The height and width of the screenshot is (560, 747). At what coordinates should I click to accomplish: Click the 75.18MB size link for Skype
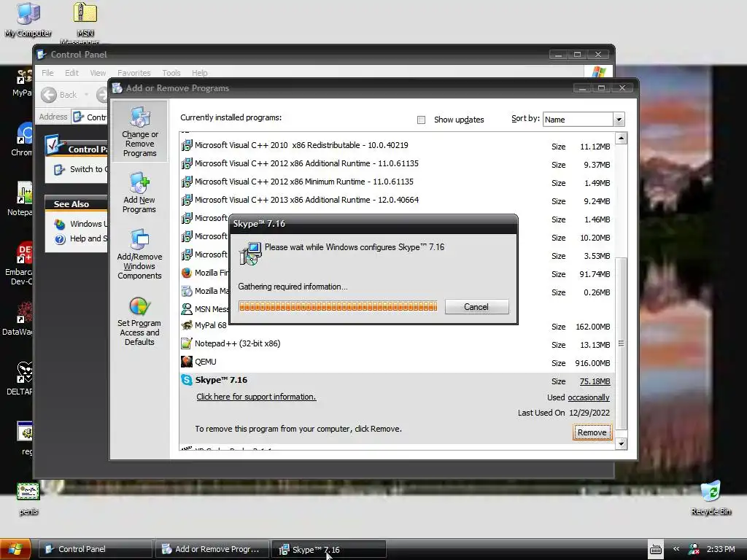pyautogui.click(x=595, y=381)
